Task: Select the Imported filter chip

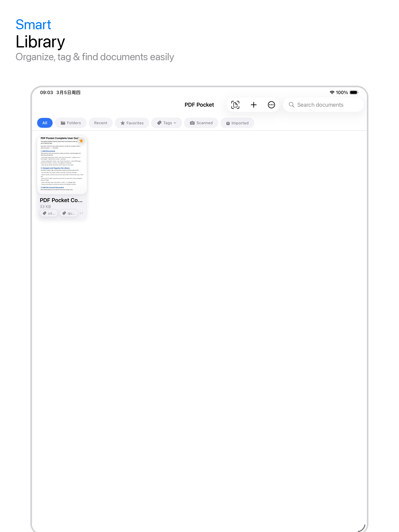Action: click(237, 123)
